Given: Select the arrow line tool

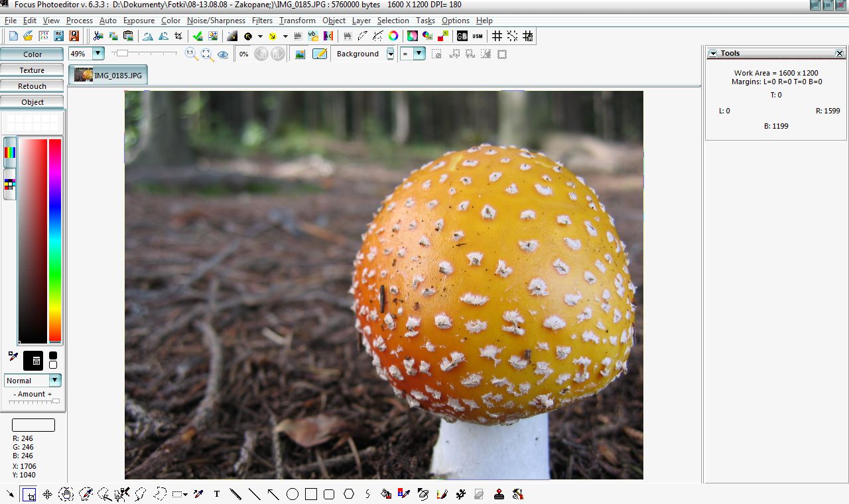Looking at the screenshot, I should click(273, 494).
